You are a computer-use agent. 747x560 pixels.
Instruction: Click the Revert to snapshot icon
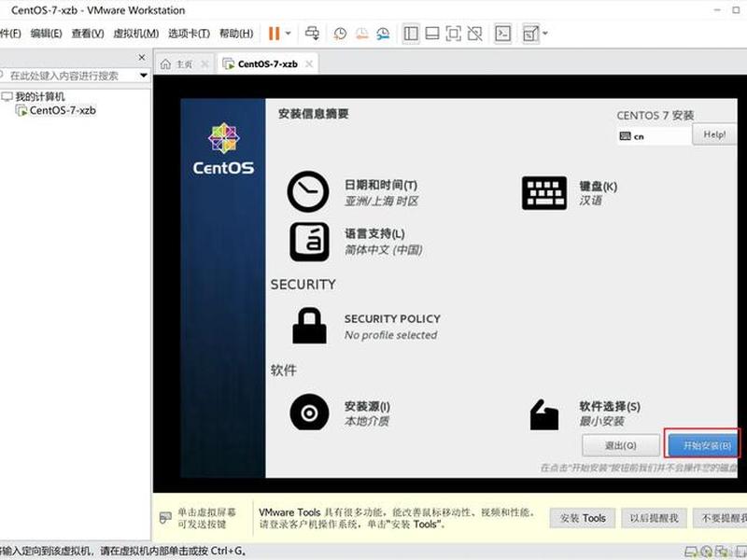click(362, 34)
